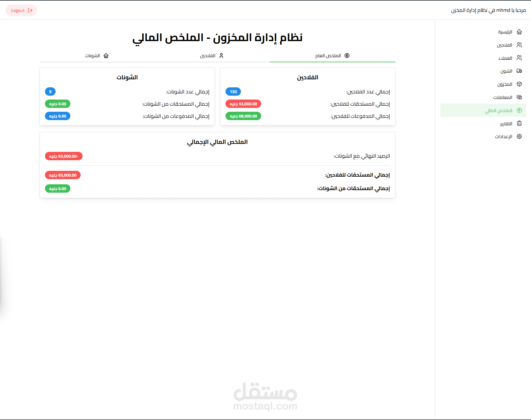Click the الفلاحين card heading
531x420 pixels.
point(307,77)
